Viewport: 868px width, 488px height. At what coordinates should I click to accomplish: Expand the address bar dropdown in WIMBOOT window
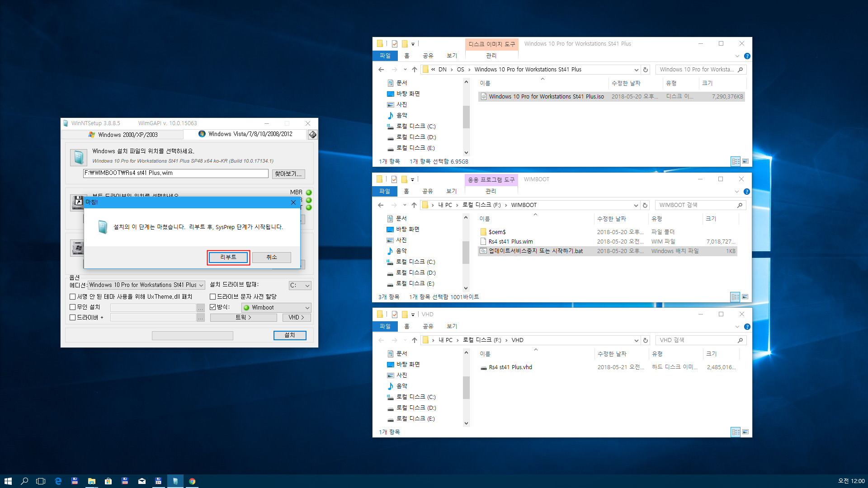pos(636,205)
